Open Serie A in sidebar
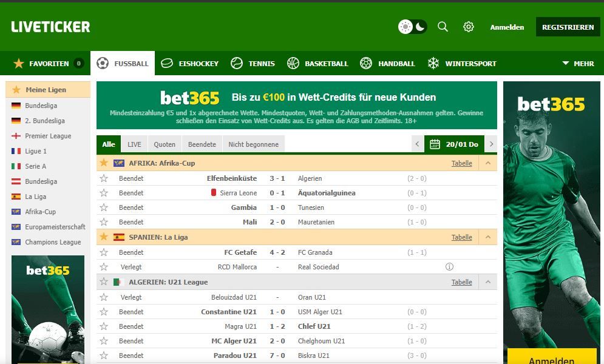This screenshot has height=364, width=604. coord(35,166)
